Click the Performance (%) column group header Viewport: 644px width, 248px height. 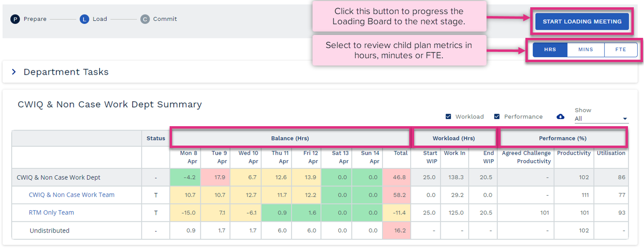point(563,138)
